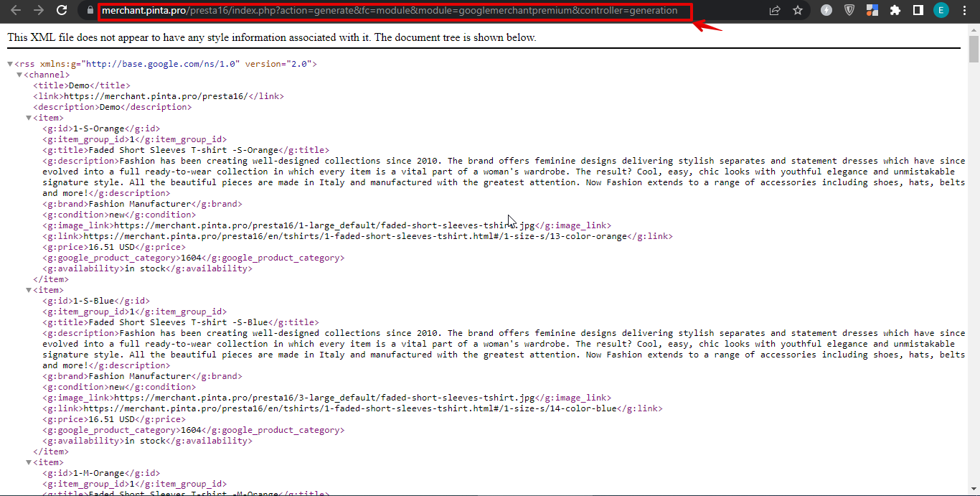Click the g:id 1-M-Orange line
Screen dimensions: 980x496
[101, 473]
